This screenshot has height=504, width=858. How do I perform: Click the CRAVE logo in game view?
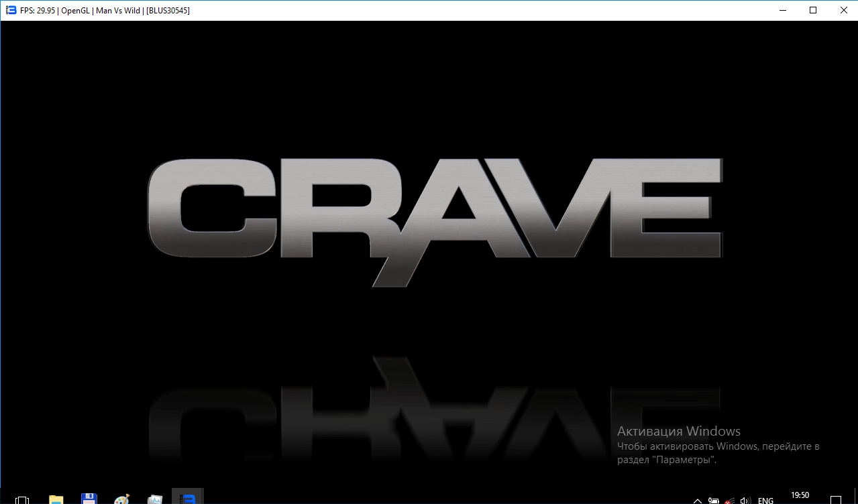pyautogui.click(x=435, y=222)
